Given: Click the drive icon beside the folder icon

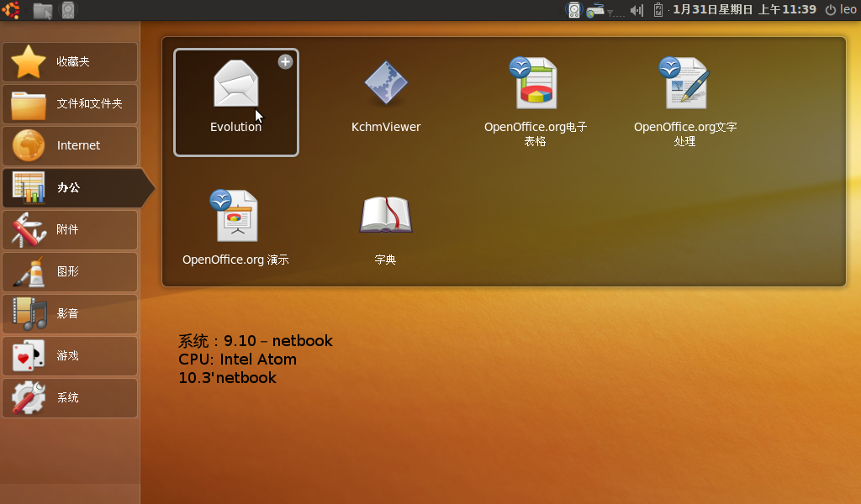Looking at the screenshot, I should (68, 10).
